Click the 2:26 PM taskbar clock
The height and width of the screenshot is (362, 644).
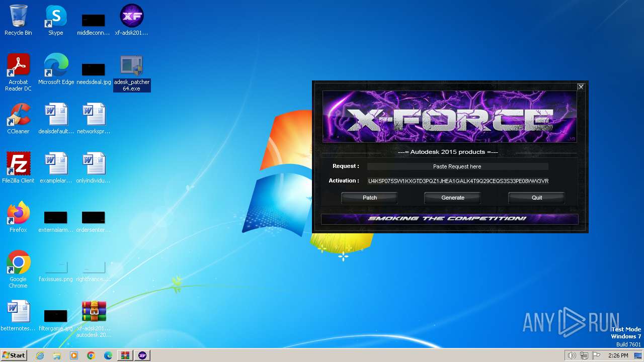(x=618, y=355)
